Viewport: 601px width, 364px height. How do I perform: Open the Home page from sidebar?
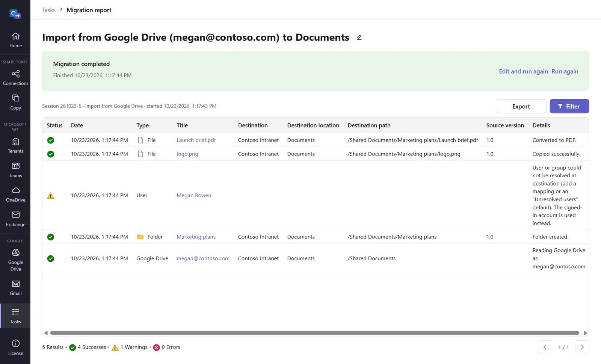(15, 40)
